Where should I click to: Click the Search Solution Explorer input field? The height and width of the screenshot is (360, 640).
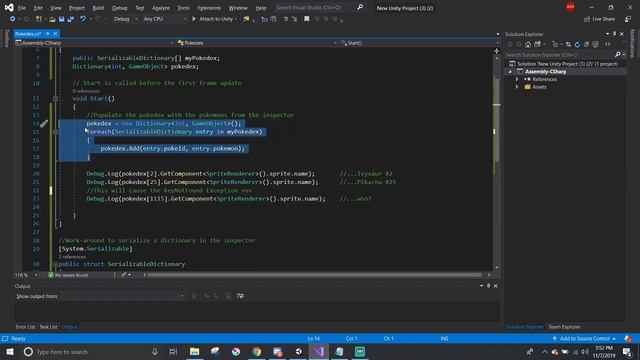(x=559, y=54)
